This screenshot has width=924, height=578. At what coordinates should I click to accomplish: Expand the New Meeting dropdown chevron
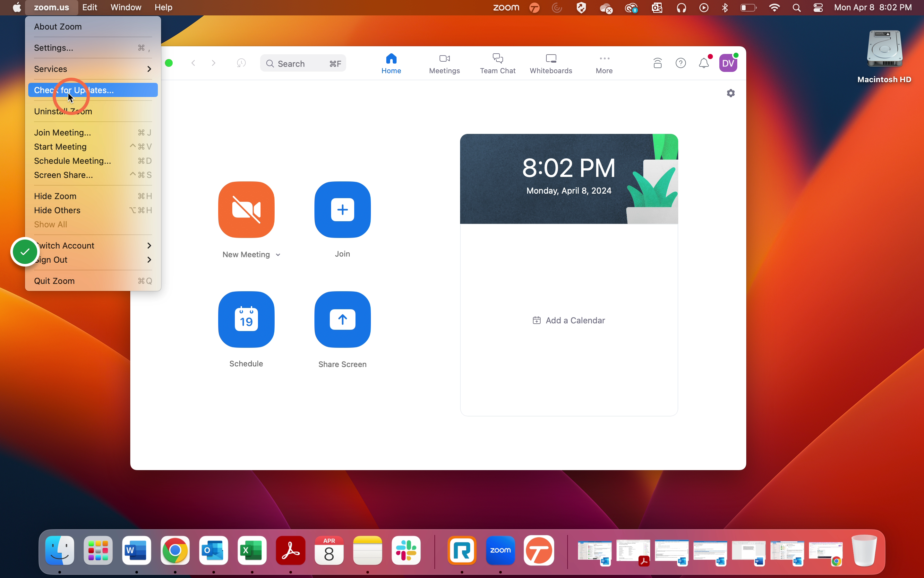tap(278, 255)
